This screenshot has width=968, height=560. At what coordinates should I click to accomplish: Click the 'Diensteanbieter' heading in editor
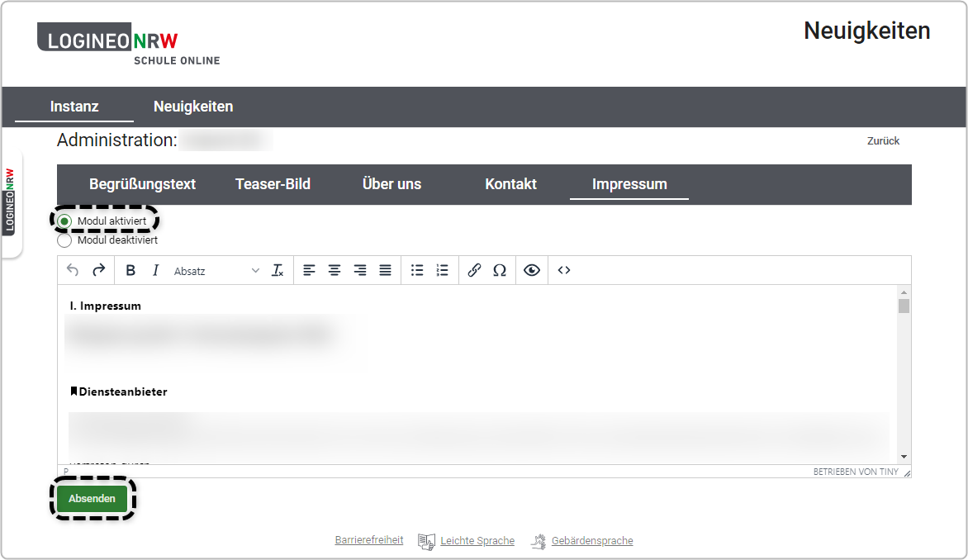pos(123,392)
